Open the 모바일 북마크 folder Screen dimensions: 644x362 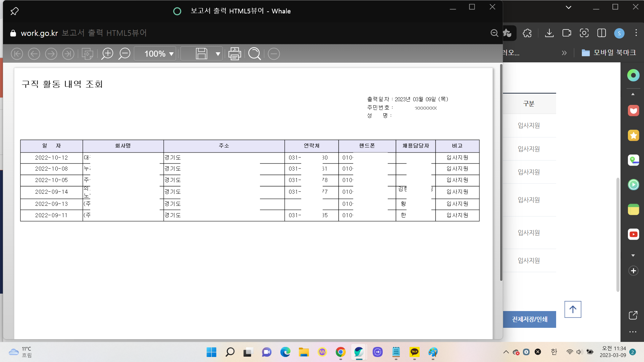click(608, 53)
